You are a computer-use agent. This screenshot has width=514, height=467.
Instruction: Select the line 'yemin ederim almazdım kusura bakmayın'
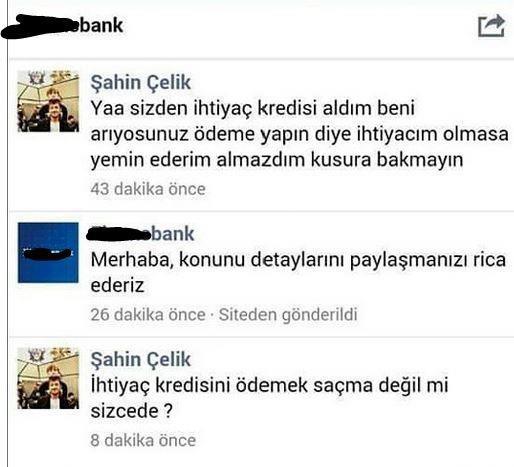[277, 160]
